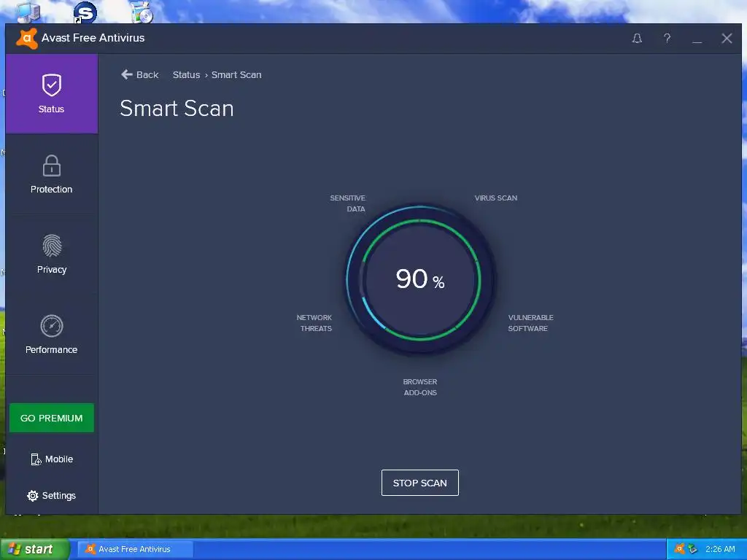747x560 pixels.
Task: Open the Privacy fingerprint section
Action: 52,254
